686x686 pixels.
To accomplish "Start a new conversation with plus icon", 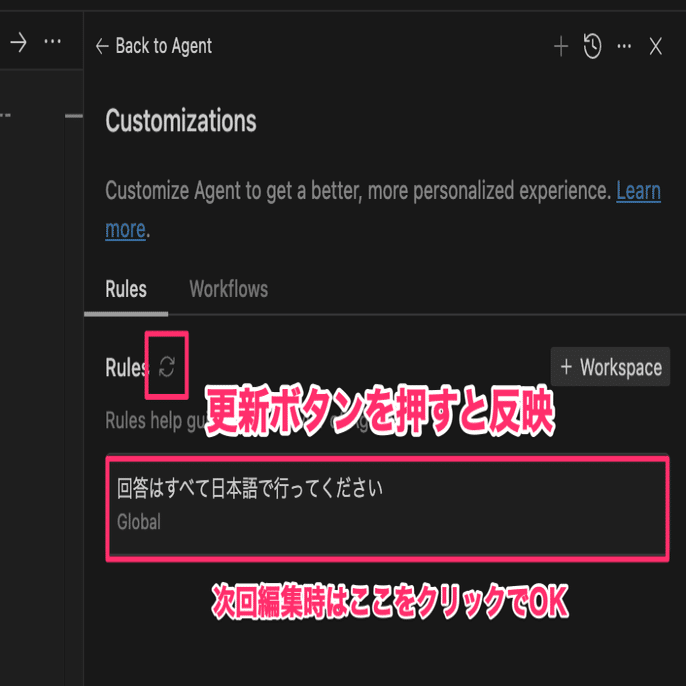I will [561, 46].
